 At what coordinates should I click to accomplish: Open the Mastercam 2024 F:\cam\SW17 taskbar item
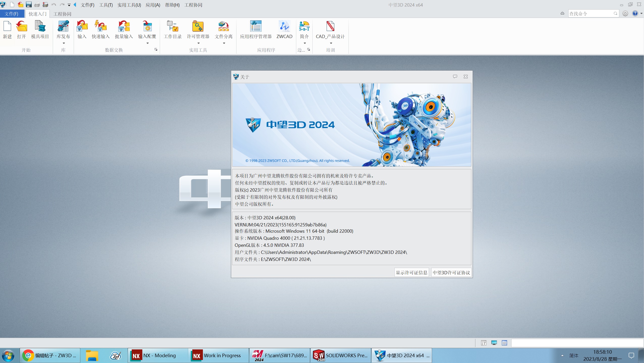pos(280,355)
